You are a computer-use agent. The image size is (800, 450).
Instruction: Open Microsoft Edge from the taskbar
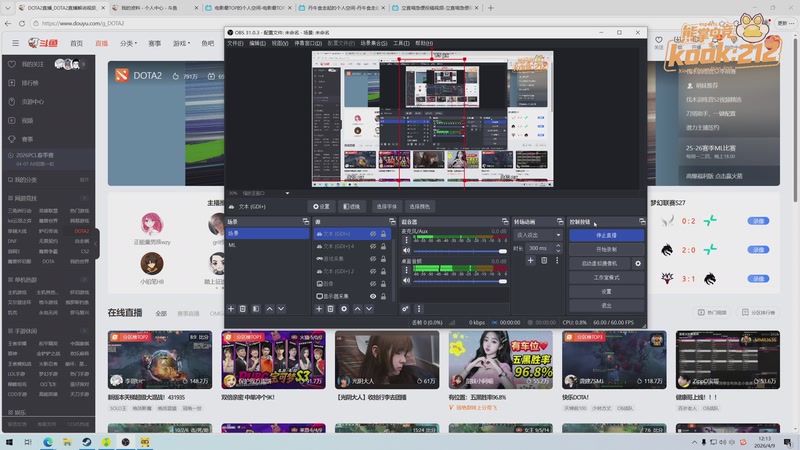coord(48,442)
